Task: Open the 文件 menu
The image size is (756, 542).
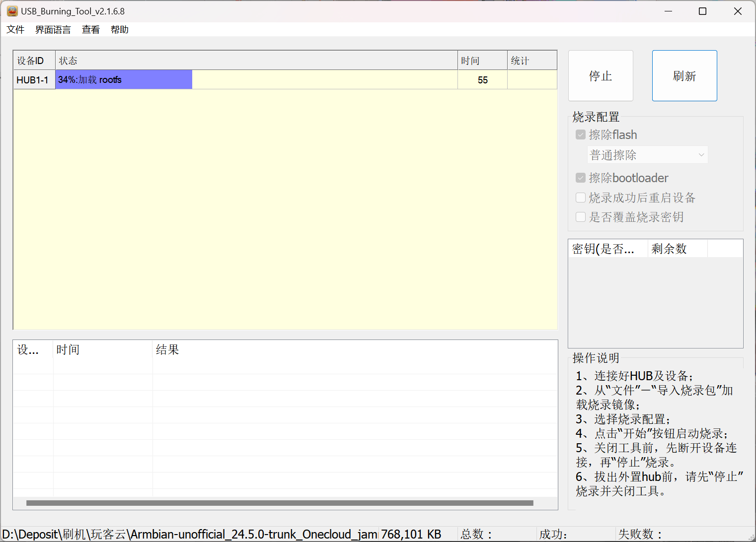Action: pos(15,30)
